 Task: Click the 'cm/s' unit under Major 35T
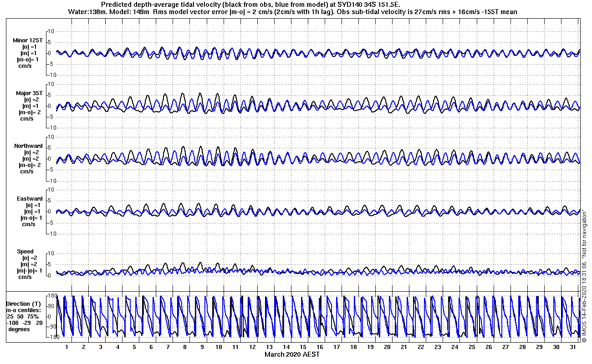(x=26, y=119)
